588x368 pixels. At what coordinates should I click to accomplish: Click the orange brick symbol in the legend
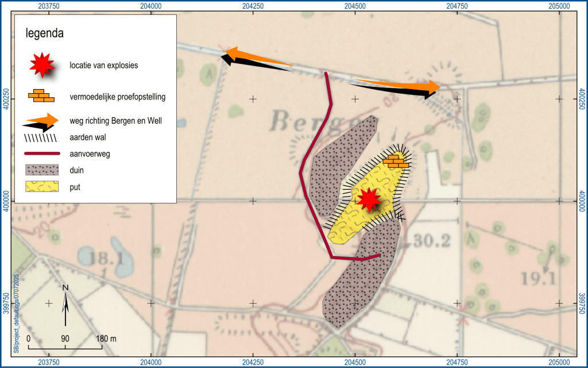[42, 95]
